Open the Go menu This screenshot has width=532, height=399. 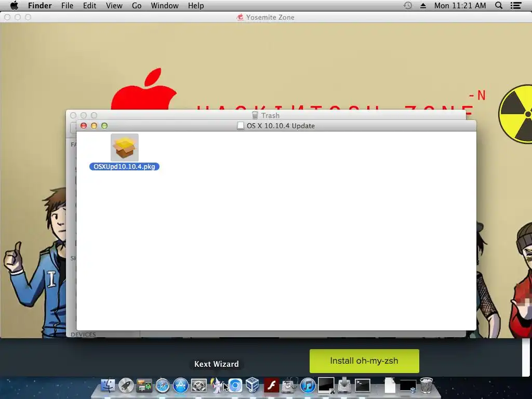click(137, 5)
